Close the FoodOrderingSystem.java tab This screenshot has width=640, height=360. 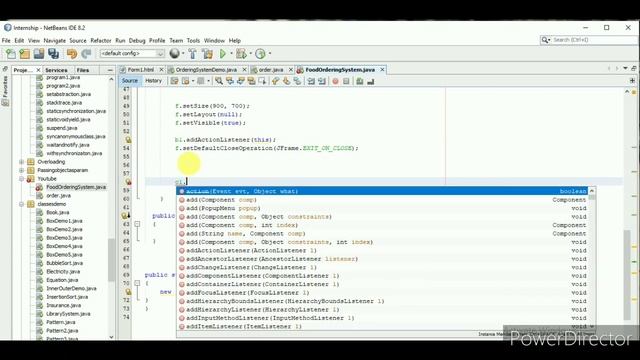382,70
